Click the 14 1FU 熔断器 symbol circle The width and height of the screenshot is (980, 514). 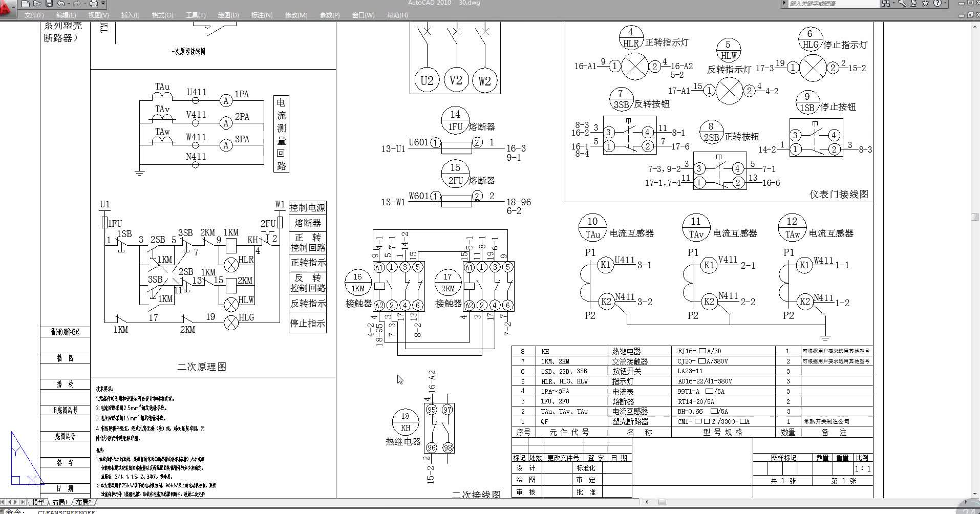click(x=455, y=120)
